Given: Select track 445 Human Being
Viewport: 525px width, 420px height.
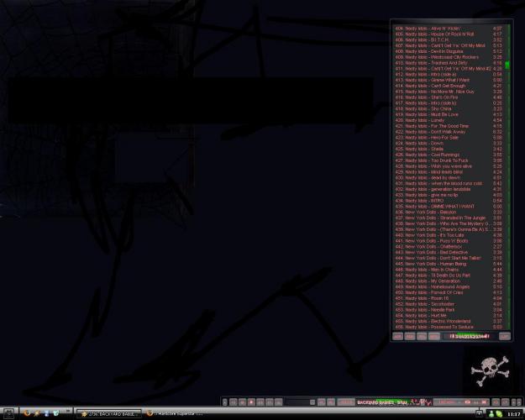Looking at the screenshot, I should click(448, 264).
